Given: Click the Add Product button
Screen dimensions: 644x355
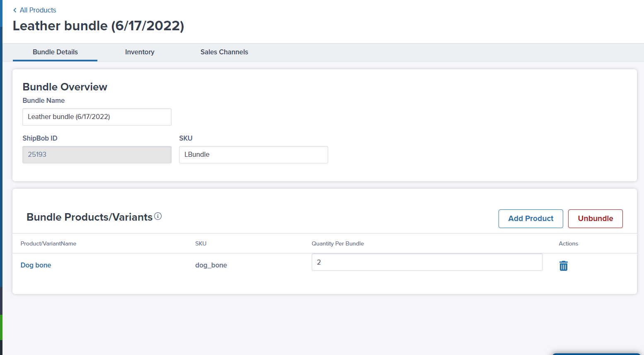Looking at the screenshot, I should coord(530,219).
